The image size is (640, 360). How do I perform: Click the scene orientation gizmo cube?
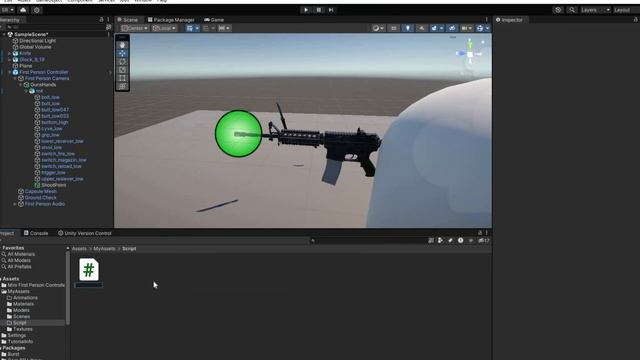[470, 54]
